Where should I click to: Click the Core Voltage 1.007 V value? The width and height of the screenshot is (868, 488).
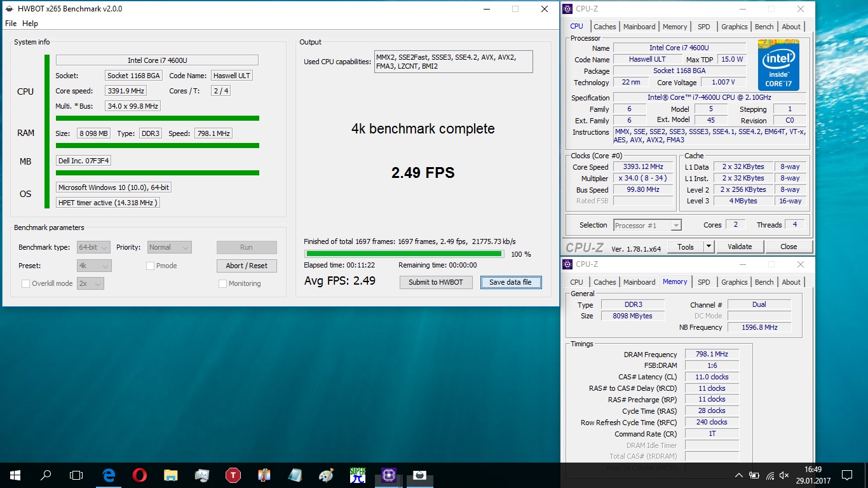pyautogui.click(x=723, y=83)
